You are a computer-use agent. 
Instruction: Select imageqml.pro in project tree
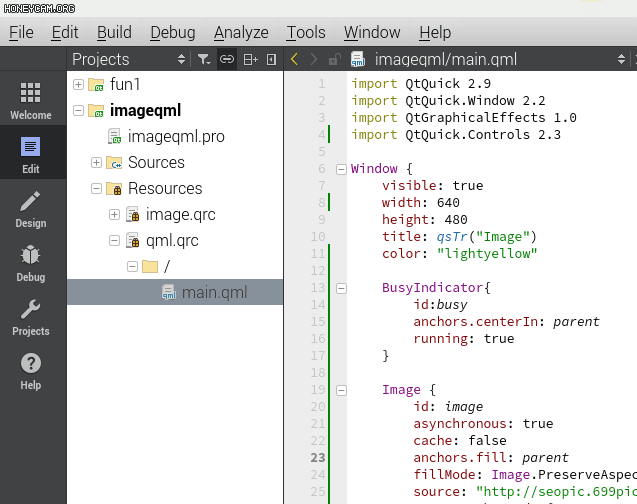click(178, 136)
